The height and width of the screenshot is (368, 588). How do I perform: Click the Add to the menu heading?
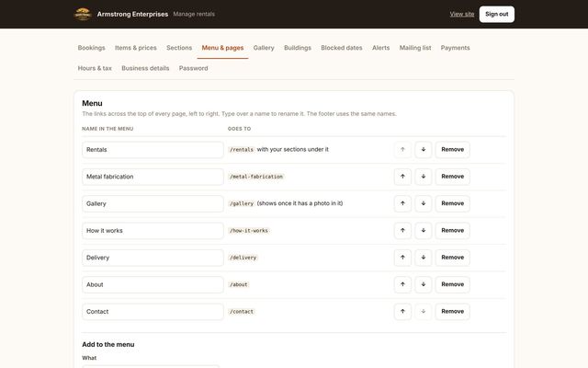click(x=108, y=344)
